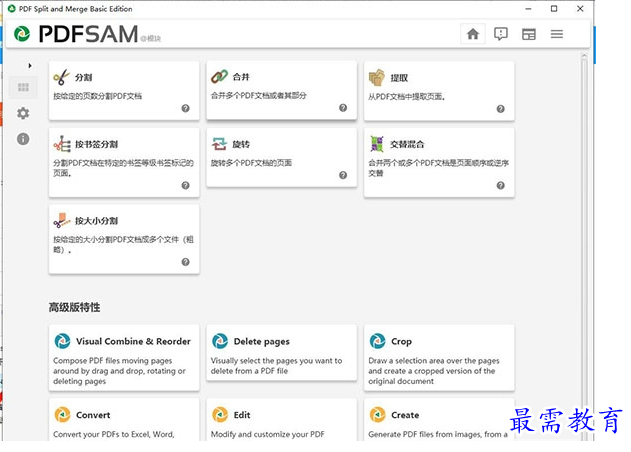Click description 按给定的页数分割PDF文档
This screenshot has width=631, height=452.
tap(98, 96)
